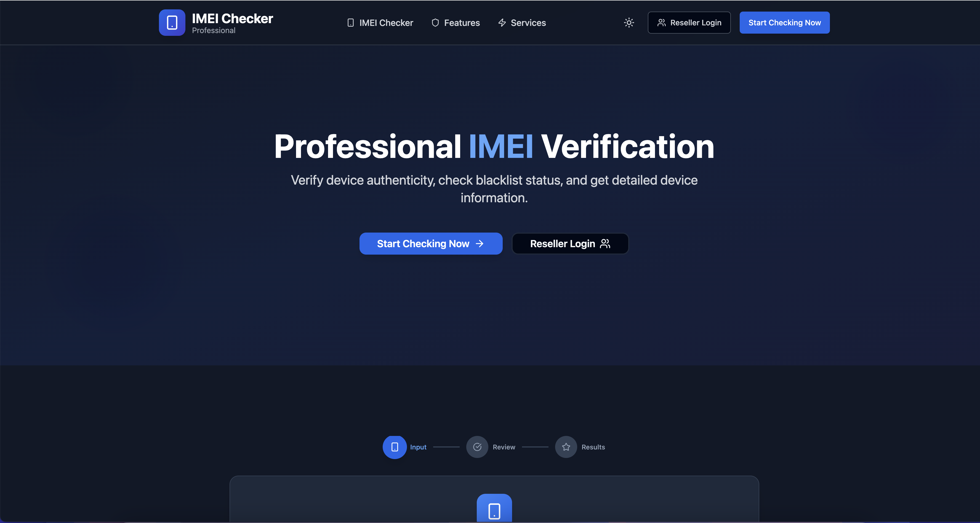Click the IMEI Checker Professional brand text

232,23
